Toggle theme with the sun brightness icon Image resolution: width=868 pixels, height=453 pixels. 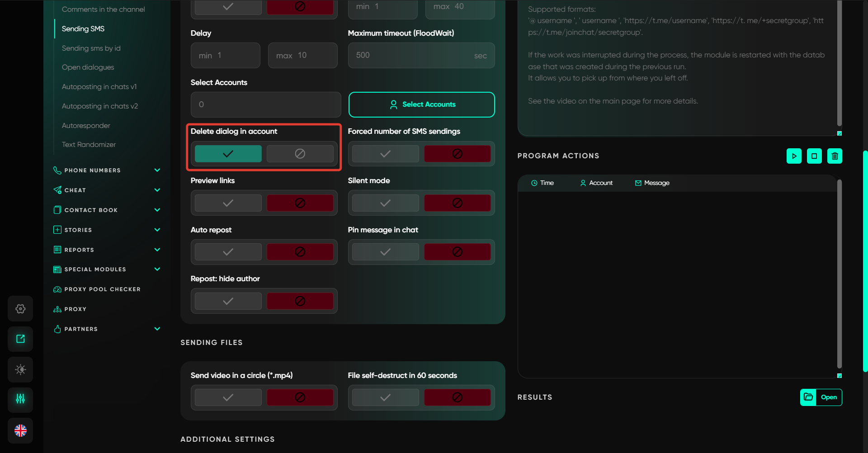[x=20, y=369]
